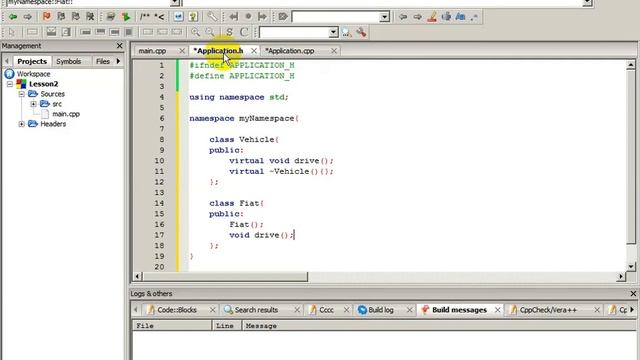This screenshot has width=640, height=360.
Task: Open the Build log tab
Action: 380,310
